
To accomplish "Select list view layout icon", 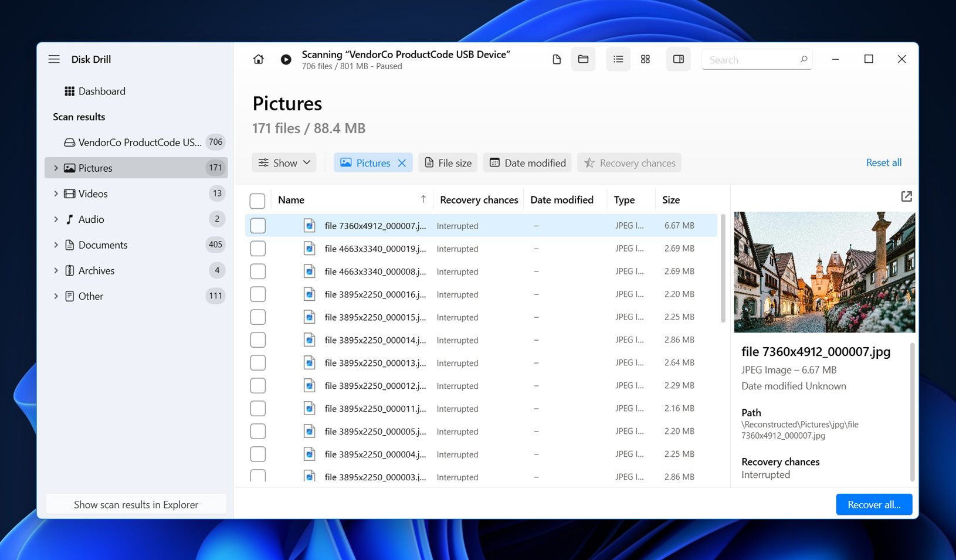I will (618, 59).
